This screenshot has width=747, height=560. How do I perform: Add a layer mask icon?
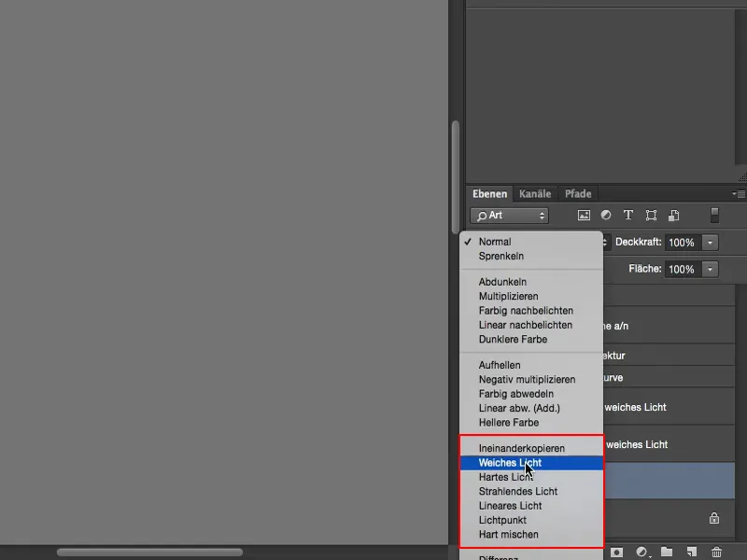click(x=616, y=553)
